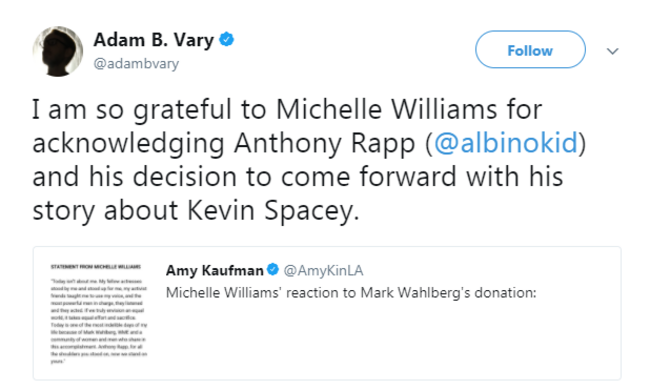Open the @albinokid mention link
This screenshot has height=390, width=650.
click(x=506, y=143)
